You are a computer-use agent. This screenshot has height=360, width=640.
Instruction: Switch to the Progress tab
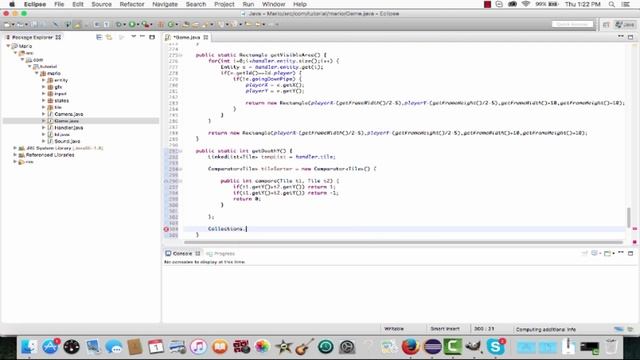pyautogui.click(x=220, y=253)
